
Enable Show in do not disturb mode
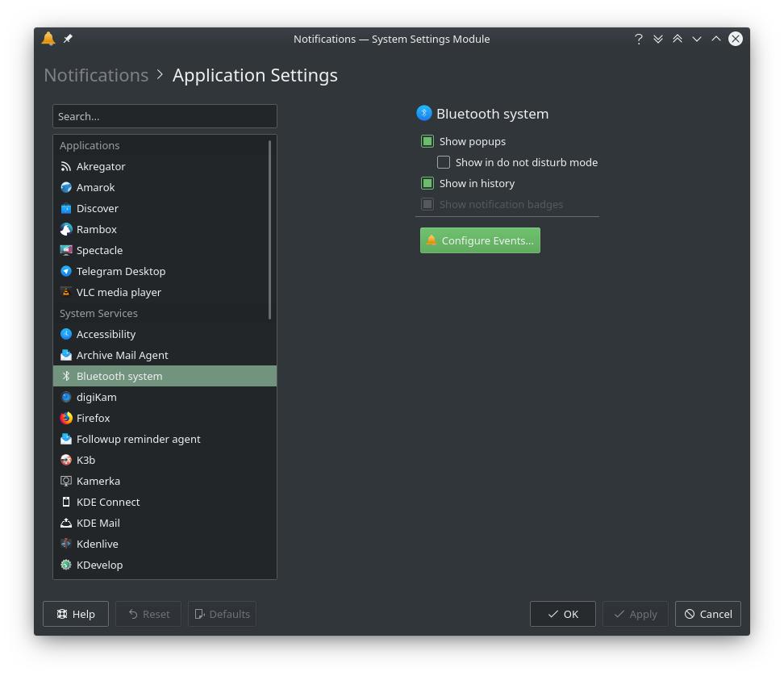point(444,162)
